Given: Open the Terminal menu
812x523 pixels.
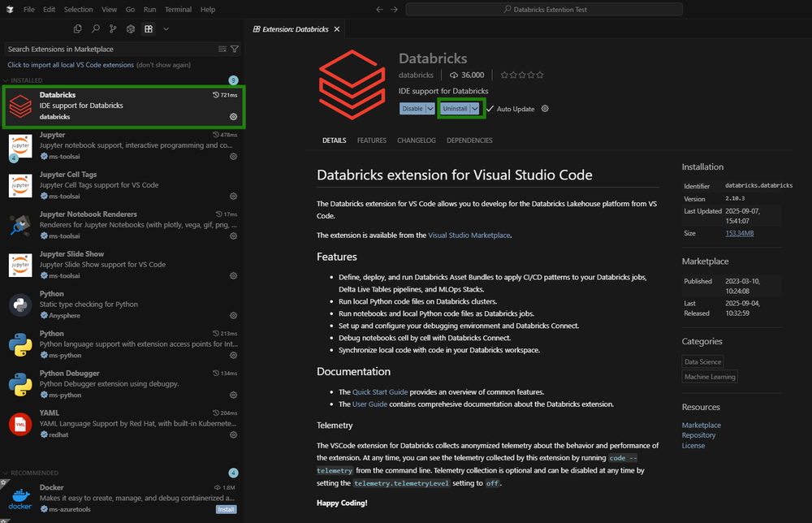Looking at the screenshot, I should (178, 9).
